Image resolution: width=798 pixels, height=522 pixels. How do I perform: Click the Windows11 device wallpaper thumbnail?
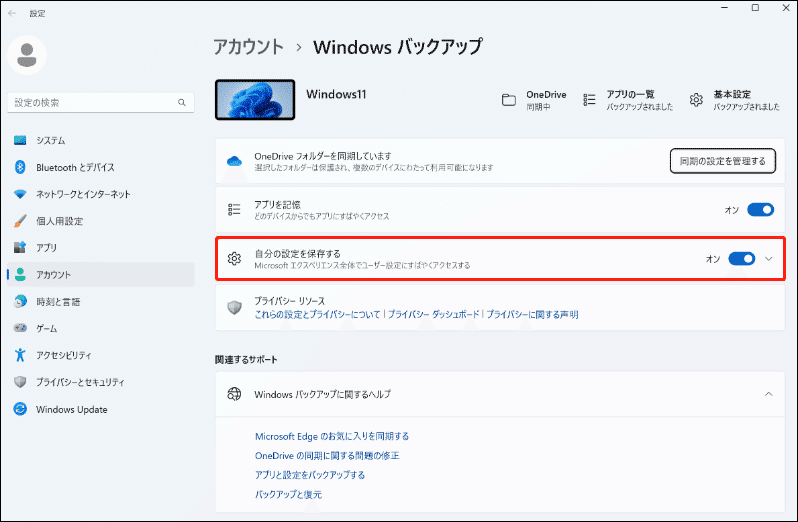[255, 100]
